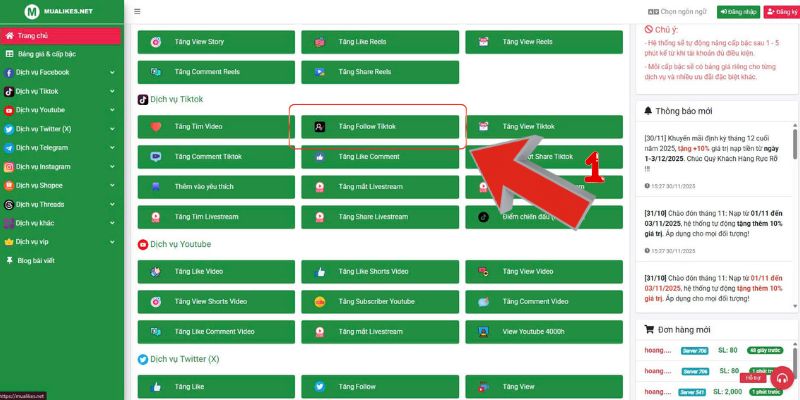Open Bảng giá & cấp bậc
This screenshot has height=400, width=800.
(60, 54)
